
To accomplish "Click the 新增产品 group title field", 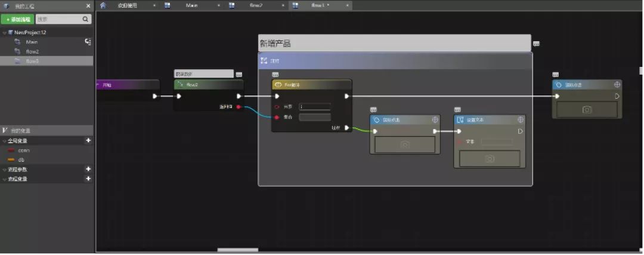I will (394, 43).
